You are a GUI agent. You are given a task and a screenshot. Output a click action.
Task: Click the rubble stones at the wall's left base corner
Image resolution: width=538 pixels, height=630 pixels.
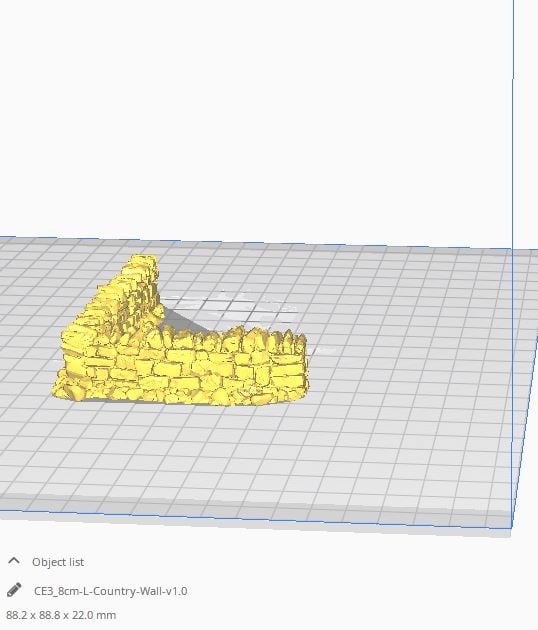66,388
